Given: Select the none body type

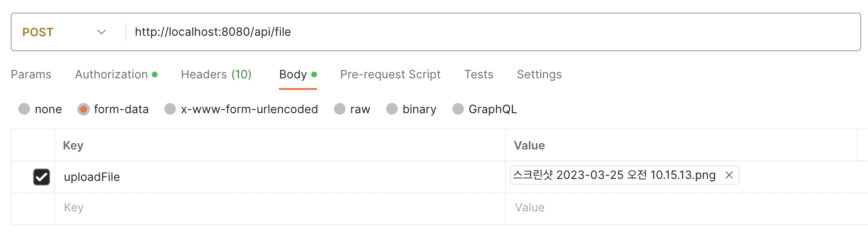Looking at the screenshot, I should pyautogui.click(x=25, y=109).
